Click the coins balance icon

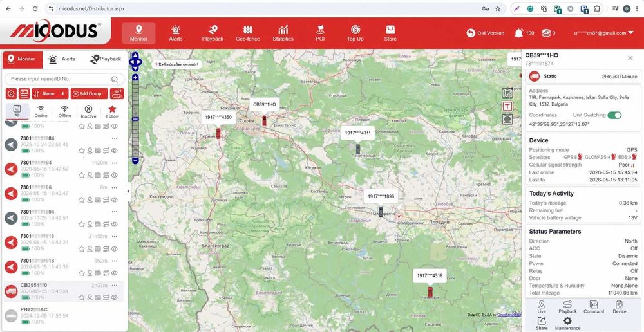pyautogui.click(x=545, y=33)
